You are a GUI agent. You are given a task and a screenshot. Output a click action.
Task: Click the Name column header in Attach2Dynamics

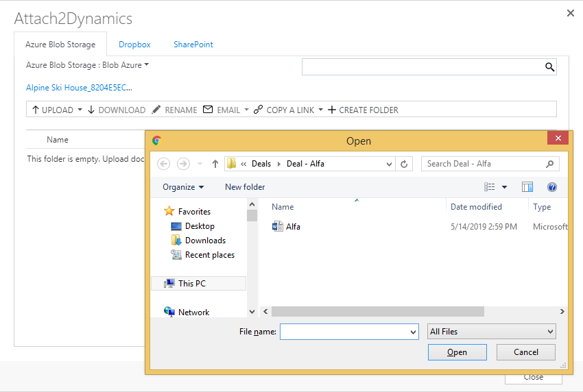[x=57, y=140]
